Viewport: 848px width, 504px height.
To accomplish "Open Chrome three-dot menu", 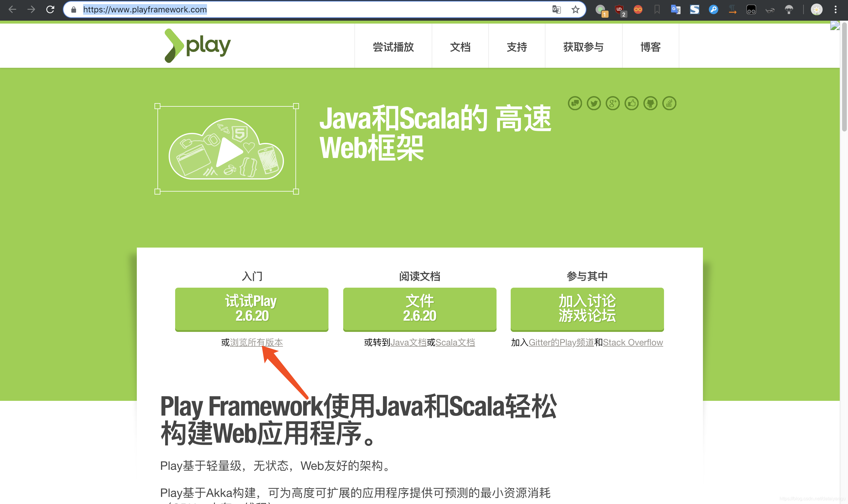I will 835,9.
